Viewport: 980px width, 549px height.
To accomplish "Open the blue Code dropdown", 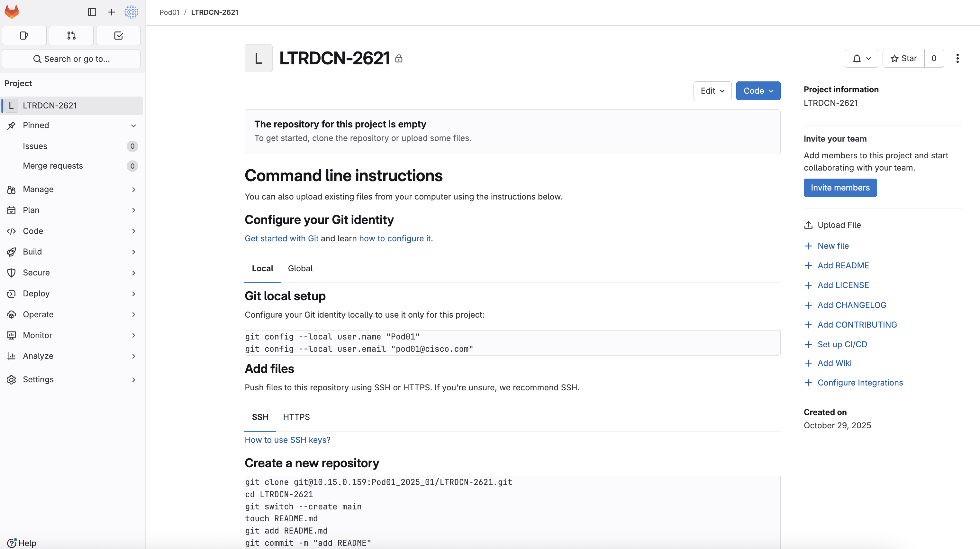I will tap(758, 91).
